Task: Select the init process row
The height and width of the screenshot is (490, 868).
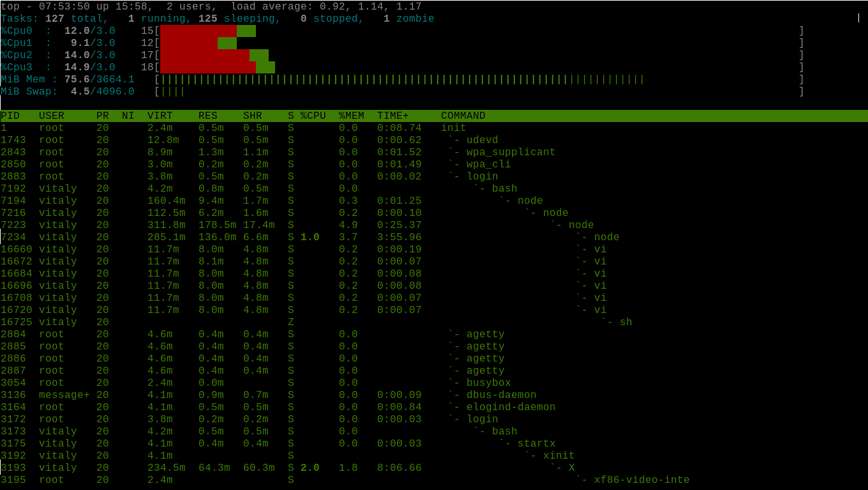Action: coord(453,128)
